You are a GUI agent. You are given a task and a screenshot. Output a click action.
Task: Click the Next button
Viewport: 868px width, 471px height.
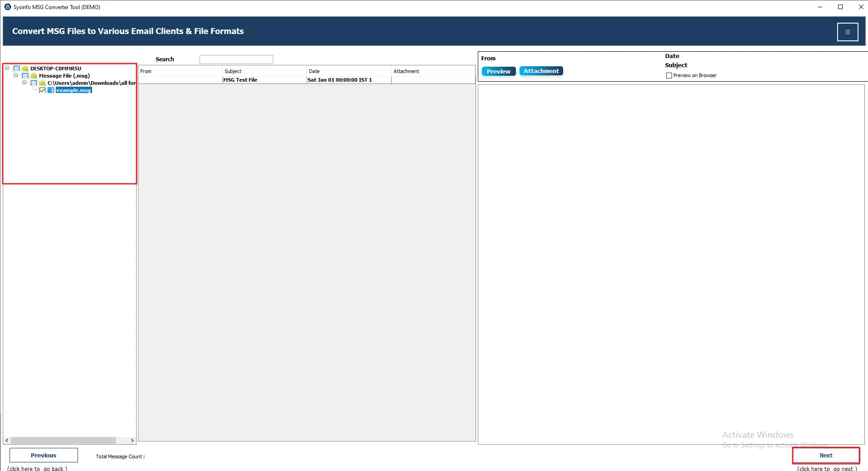[x=826, y=455]
